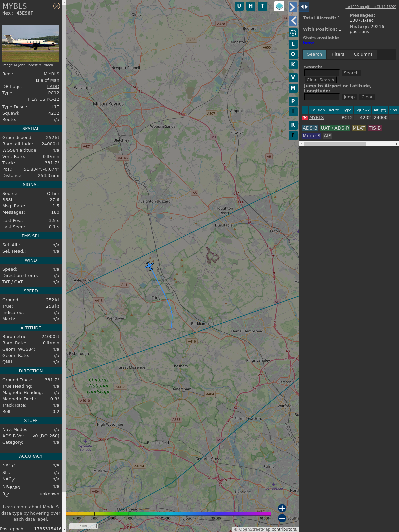
Task: Click the aircraft icon on the map
Action: pyautogui.click(x=149, y=266)
